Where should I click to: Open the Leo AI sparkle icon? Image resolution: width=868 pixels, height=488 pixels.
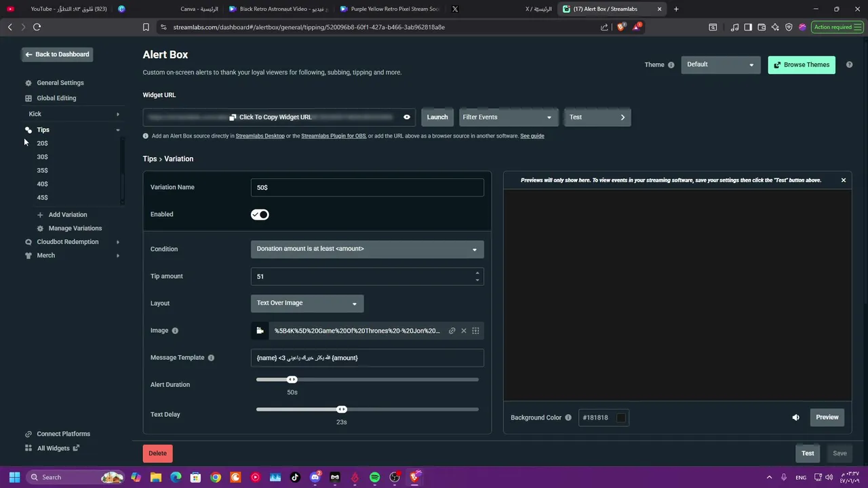point(775,27)
